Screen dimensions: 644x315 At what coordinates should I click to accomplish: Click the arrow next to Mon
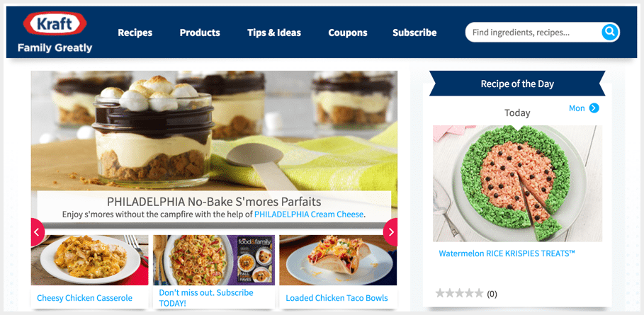(594, 108)
